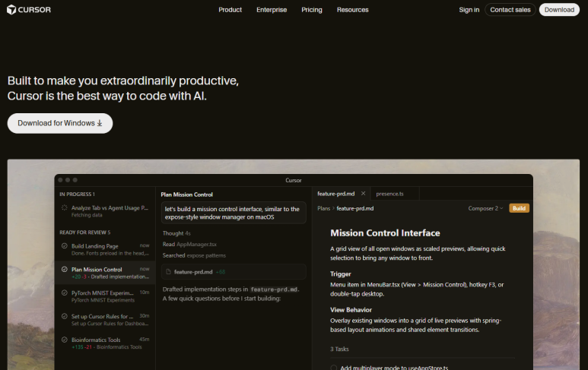Click the Read AppManager.tsx entry
This screenshot has width=588, height=370.
[x=189, y=244]
